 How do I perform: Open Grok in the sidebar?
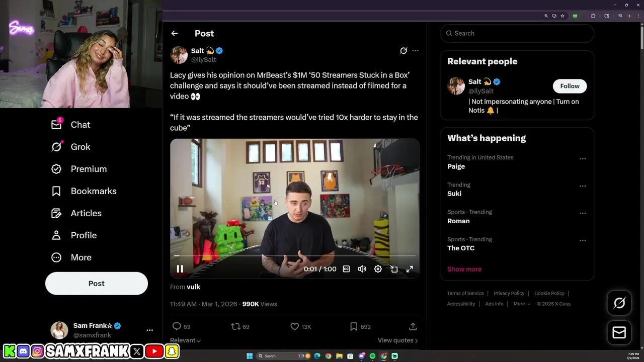pyautogui.click(x=71, y=147)
